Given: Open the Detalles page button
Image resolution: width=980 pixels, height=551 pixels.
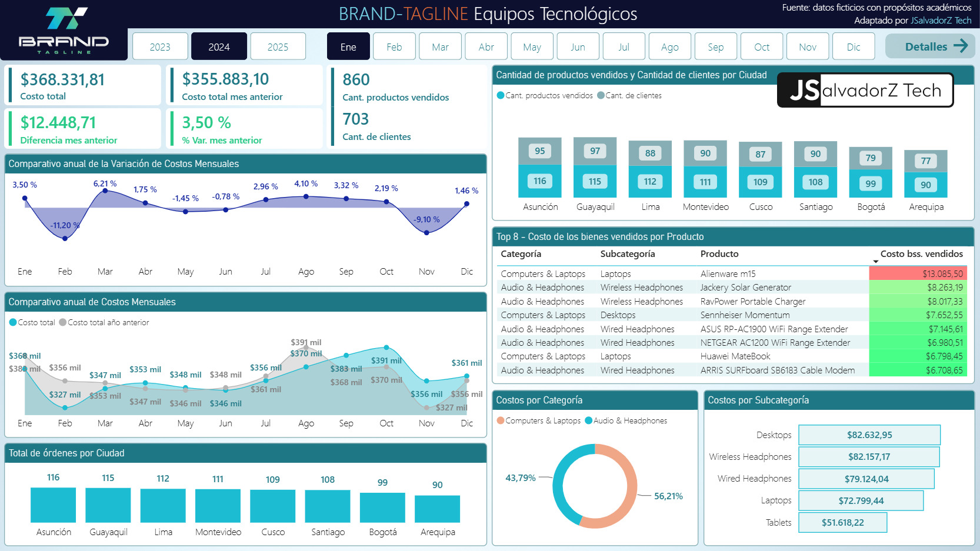Looking at the screenshot, I should pyautogui.click(x=929, y=46).
